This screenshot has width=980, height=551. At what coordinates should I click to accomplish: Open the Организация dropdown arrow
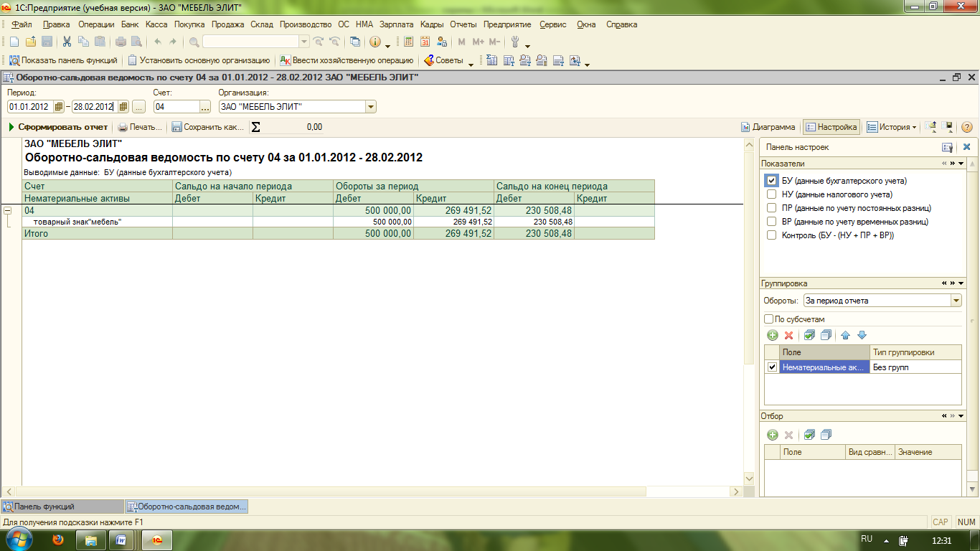point(371,107)
